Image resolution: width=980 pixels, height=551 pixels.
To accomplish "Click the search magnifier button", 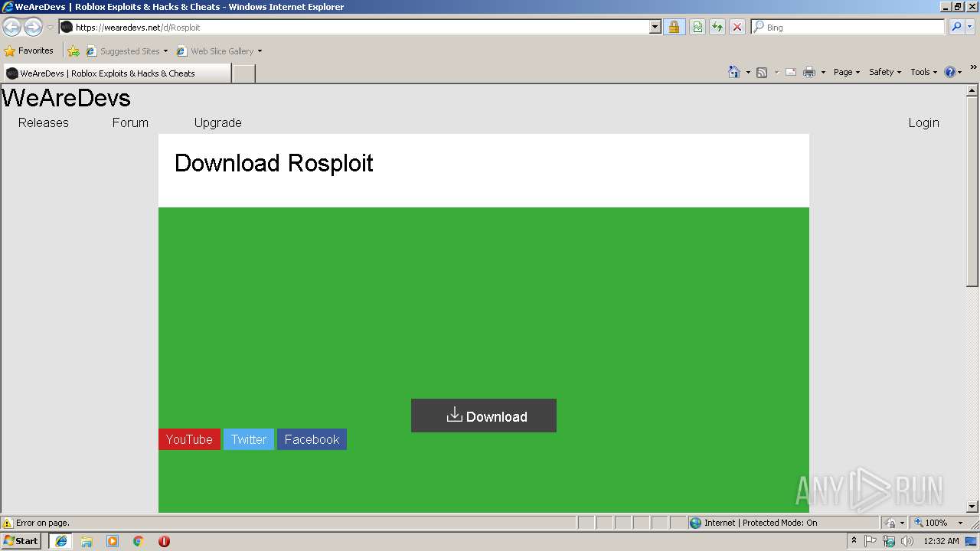I will tap(956, 27).
